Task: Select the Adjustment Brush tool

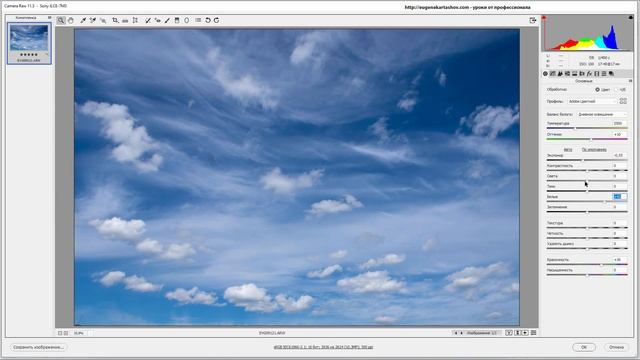Action: coord(167,20)
